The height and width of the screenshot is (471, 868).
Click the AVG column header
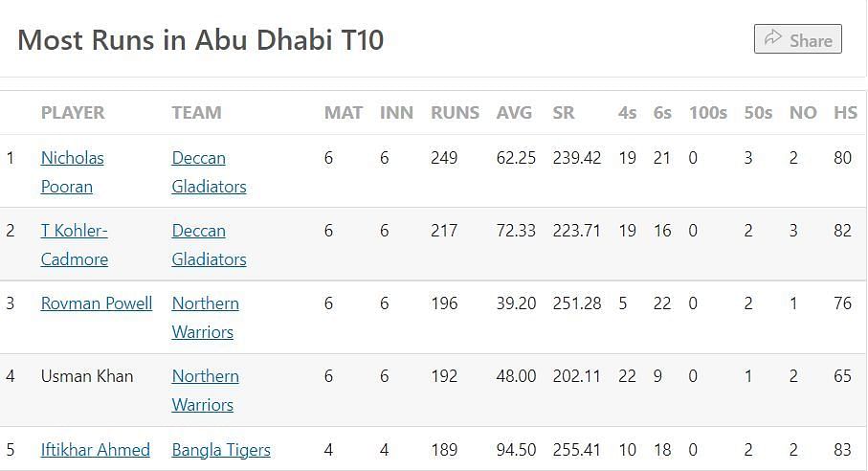point(514,113)
